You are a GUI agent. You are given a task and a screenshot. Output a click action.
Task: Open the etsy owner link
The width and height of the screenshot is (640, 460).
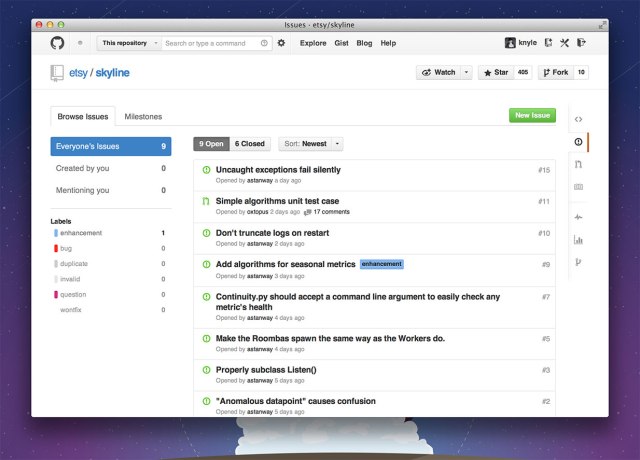(x=78, y=73)
